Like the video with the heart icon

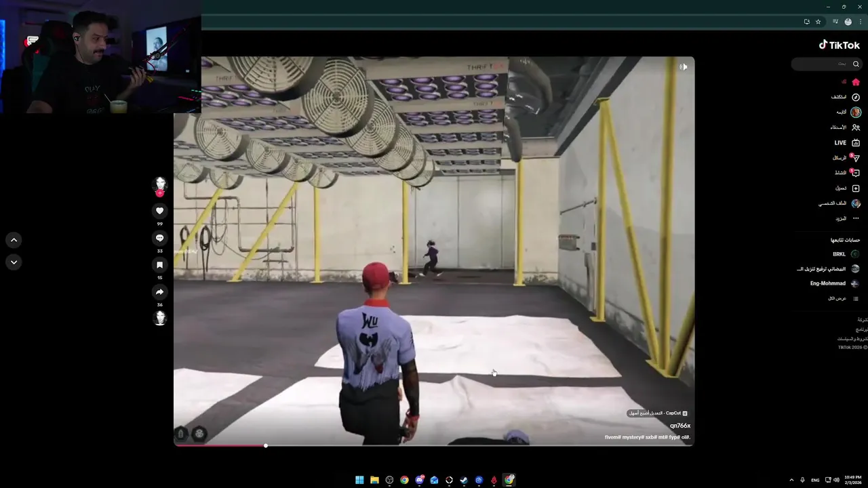[160, 211]
